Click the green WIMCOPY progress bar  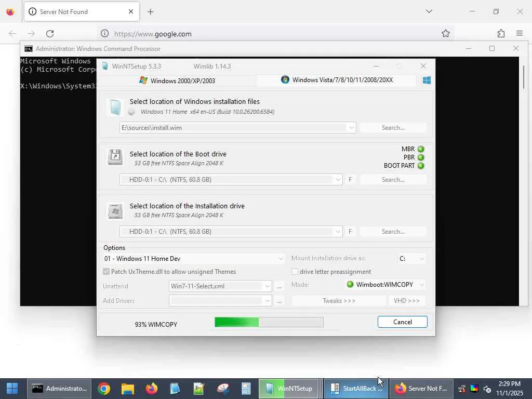tap(269, 322)
